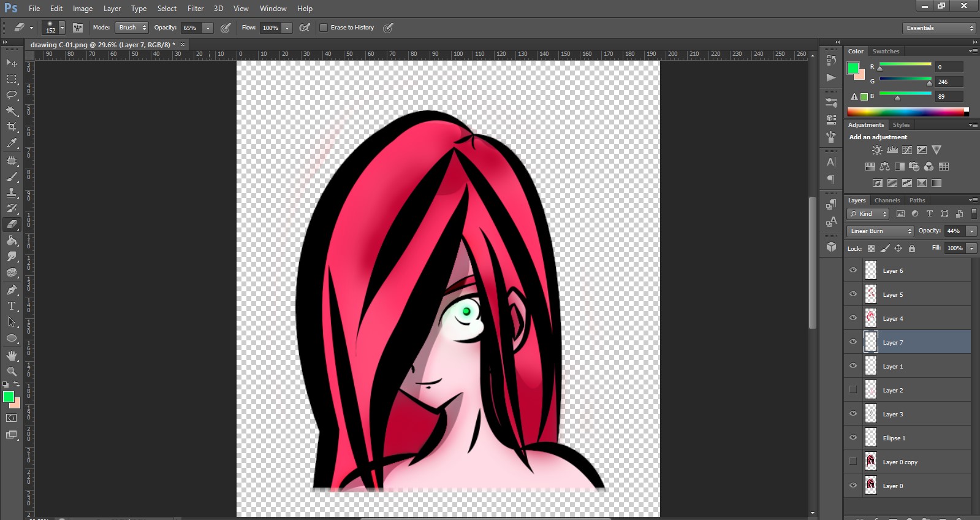This screenshot has width=980, height=520.
Task: Enable the airbrush mode icon
Action: [305, 28]
